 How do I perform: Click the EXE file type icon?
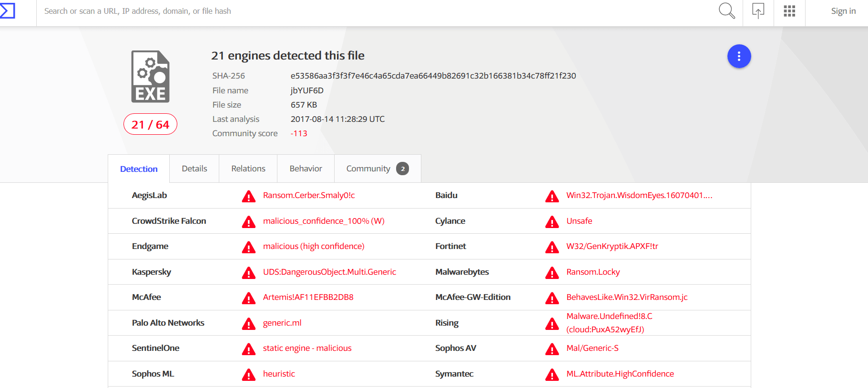151,77
